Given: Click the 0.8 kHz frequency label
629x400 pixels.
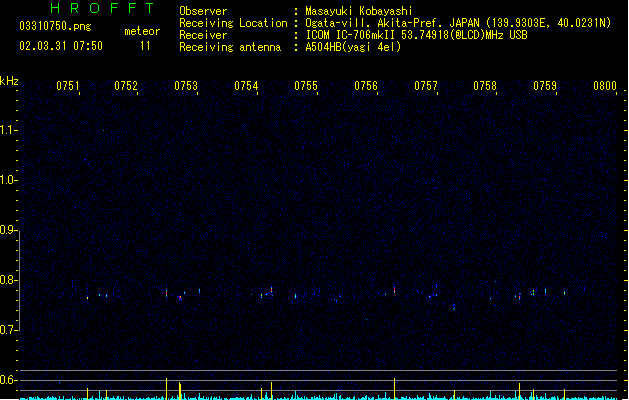Looking at the screenshot, I should [x=8, y=280].
